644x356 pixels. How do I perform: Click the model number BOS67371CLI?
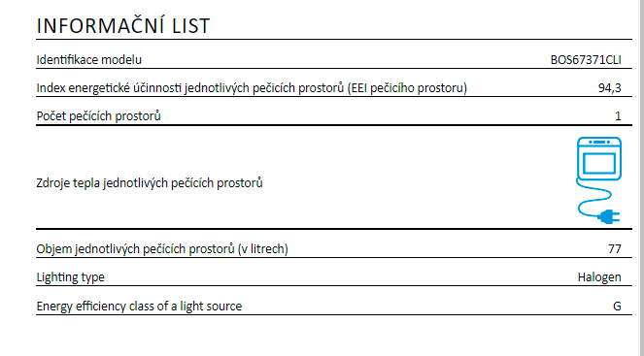(586, 60)
